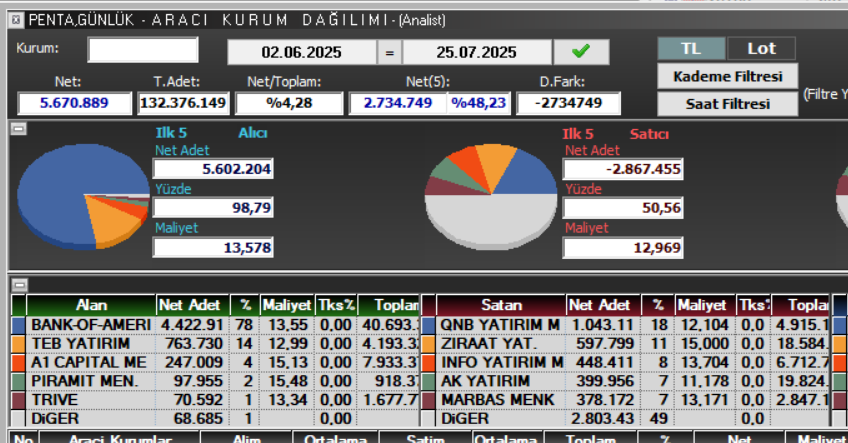Click the window close icon beside PENTA title
Viewport: 848px width, 443px height.
16,20
